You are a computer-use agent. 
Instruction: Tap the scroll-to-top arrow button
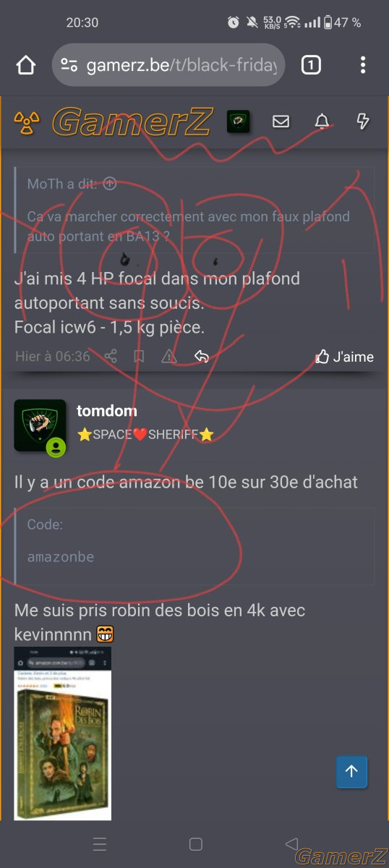coord(351,772)
